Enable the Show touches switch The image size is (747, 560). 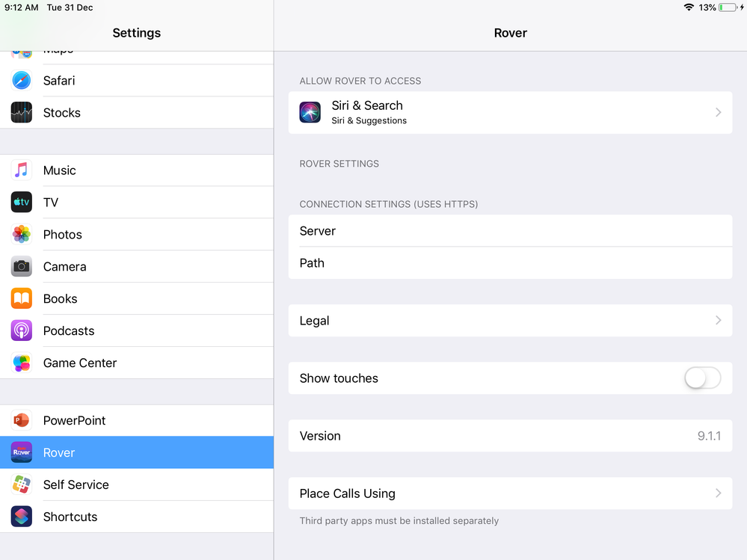click(703, 378)
